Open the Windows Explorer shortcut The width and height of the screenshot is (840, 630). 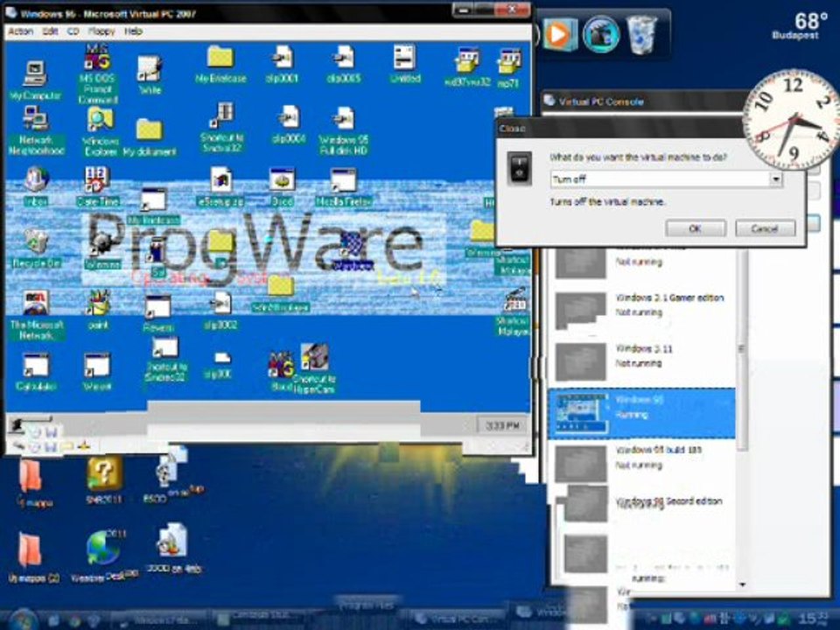point(100,132)
